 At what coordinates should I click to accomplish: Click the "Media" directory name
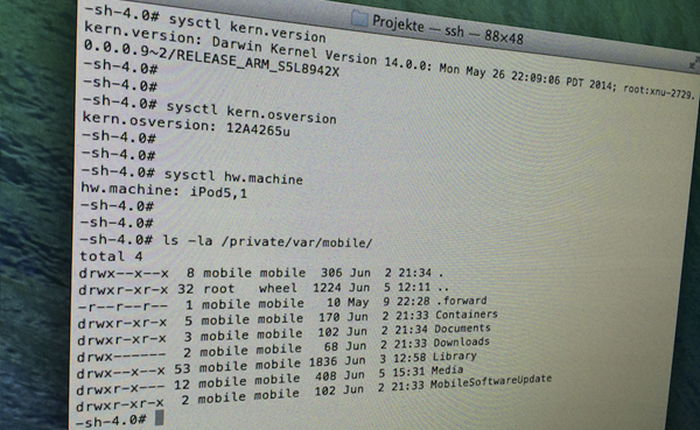[x=447, y=370]
